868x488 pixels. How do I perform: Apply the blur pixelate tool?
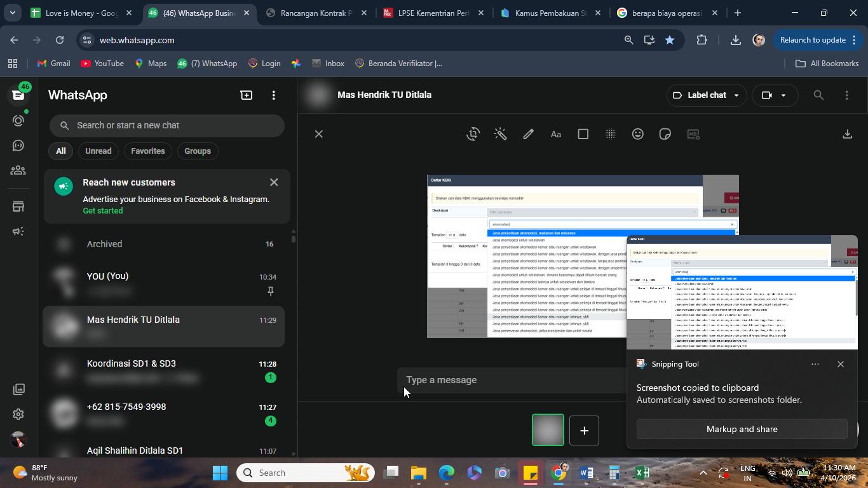pos(611,134)
